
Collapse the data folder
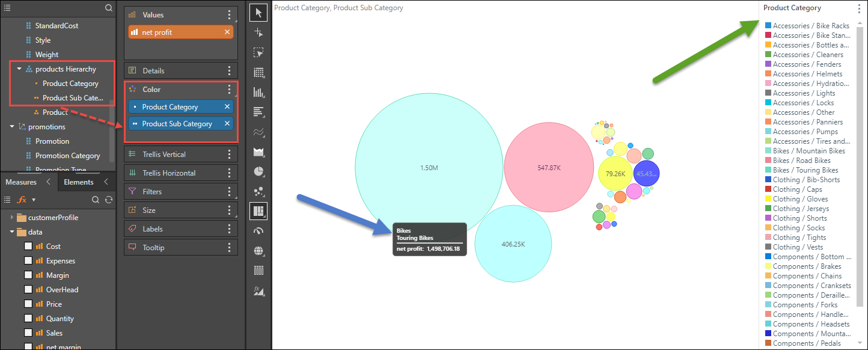(12, 232)
